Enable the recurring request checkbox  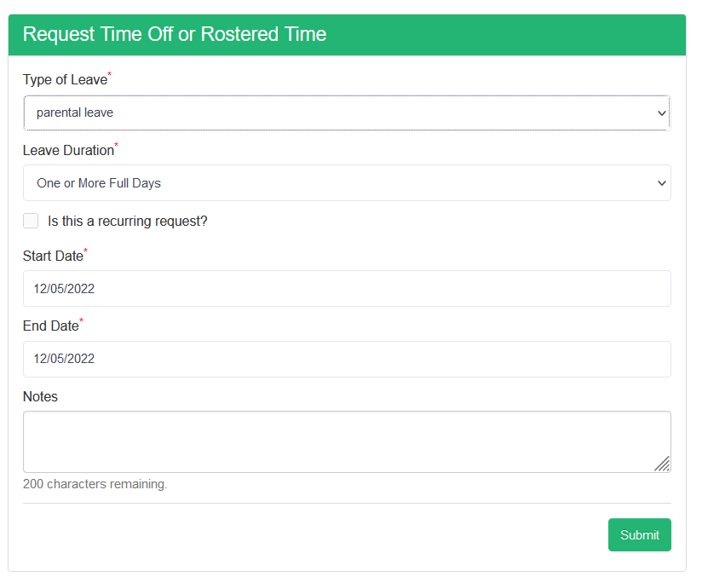pyautogui.click(x=31, y=221)
